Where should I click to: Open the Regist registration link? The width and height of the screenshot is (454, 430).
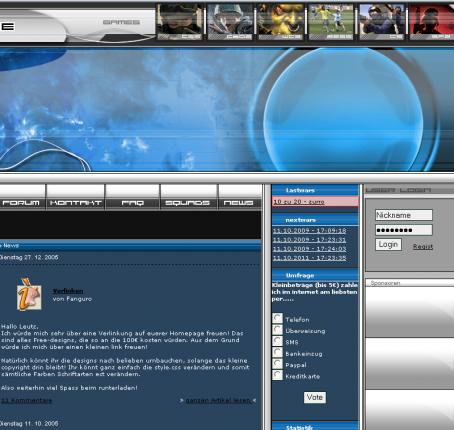[x=423, y=247]
